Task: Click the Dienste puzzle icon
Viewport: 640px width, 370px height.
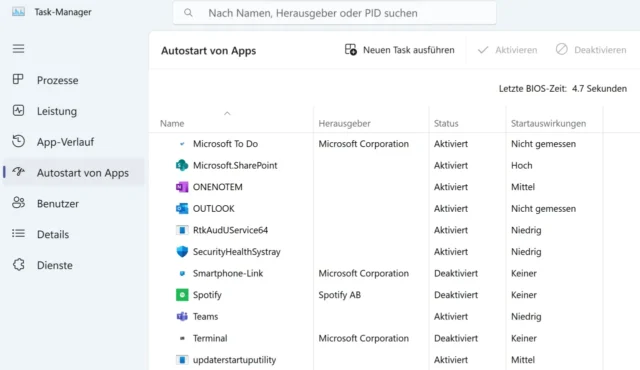Action: (x=18, y=265)
